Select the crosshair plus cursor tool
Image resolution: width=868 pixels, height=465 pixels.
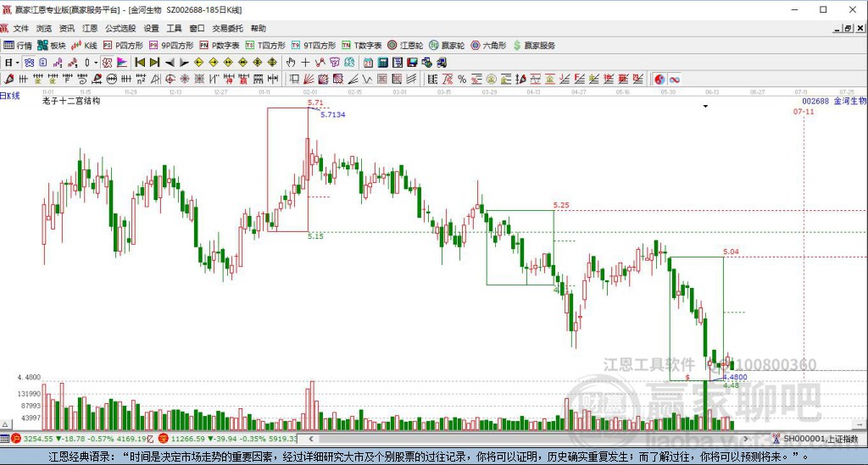(x=305, y=63)
